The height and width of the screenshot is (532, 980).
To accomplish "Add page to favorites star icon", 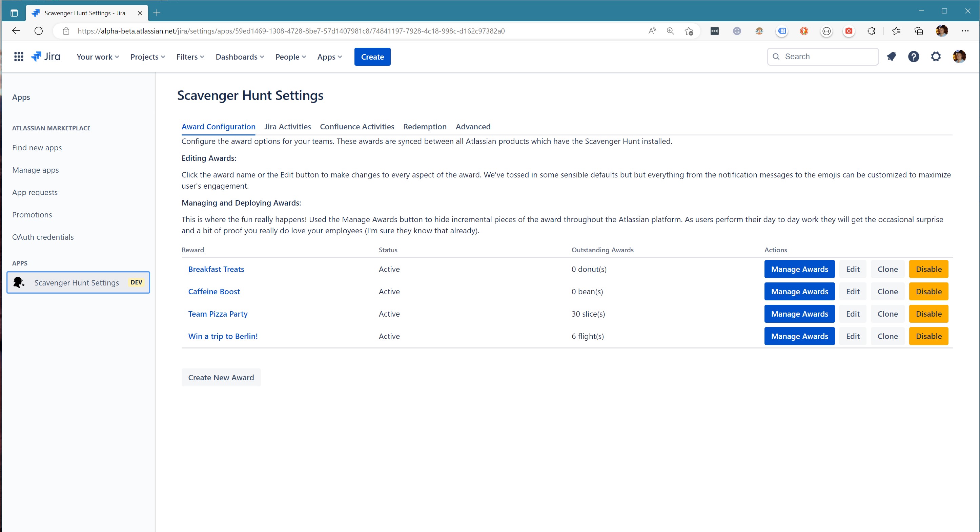I will point(689,31).
